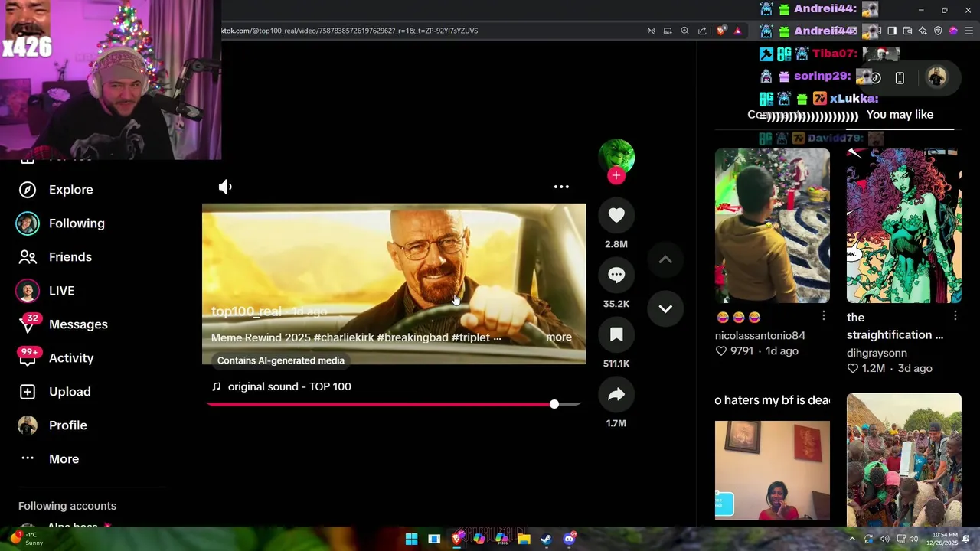This screenshot has height=551, width=980.
Task: Show hidden system tray icons
Action: point(851,539)
